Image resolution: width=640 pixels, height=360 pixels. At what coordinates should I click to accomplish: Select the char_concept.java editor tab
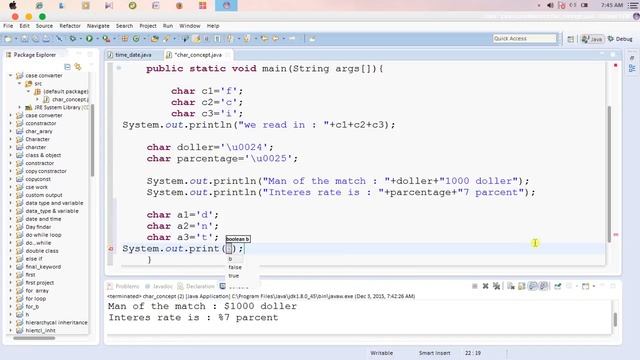[x=198, y=55]
